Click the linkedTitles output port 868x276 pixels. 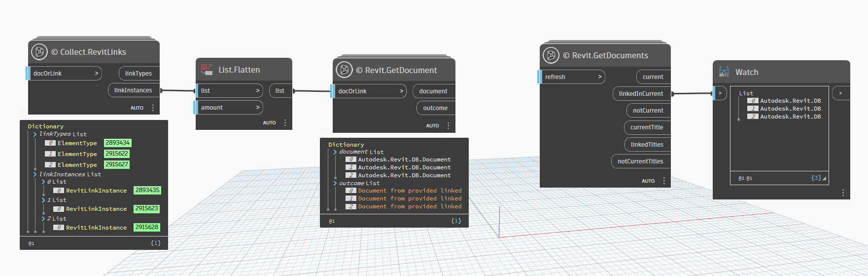tap(648, 144)
